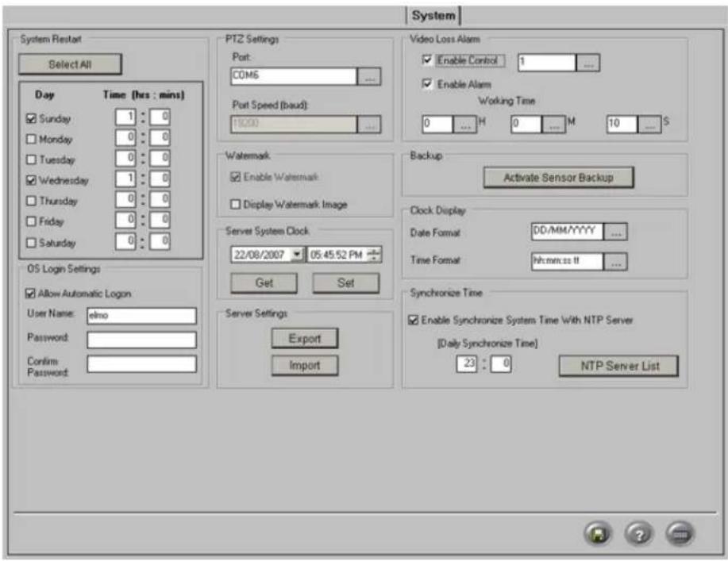
Task: Open the NTP Server List
Action: 619,366
